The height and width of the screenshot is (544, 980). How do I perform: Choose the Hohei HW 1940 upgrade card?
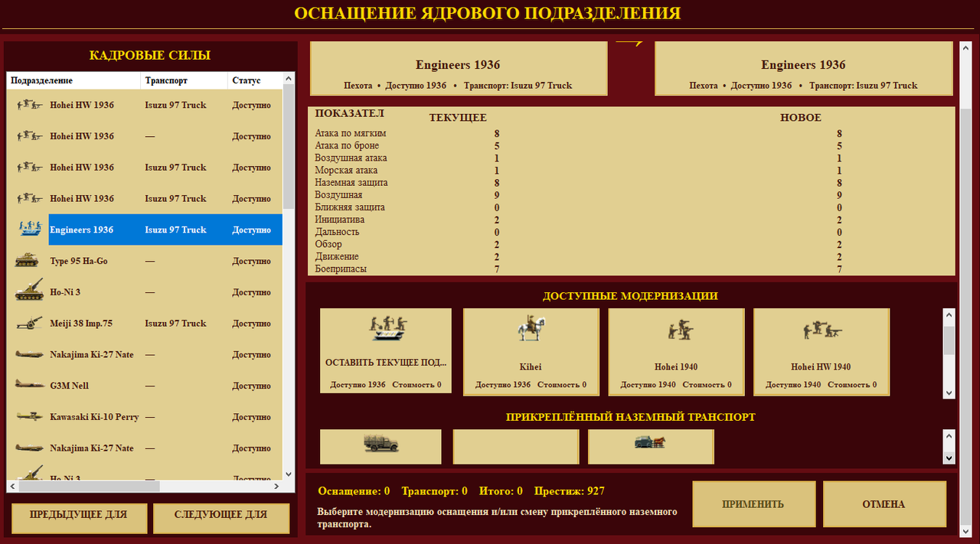click(x=822, y=352)
